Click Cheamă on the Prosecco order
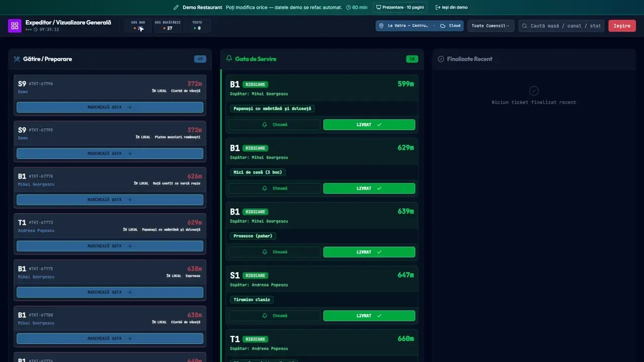This screenshot has width=644, height=362. (x=275, y=252)
